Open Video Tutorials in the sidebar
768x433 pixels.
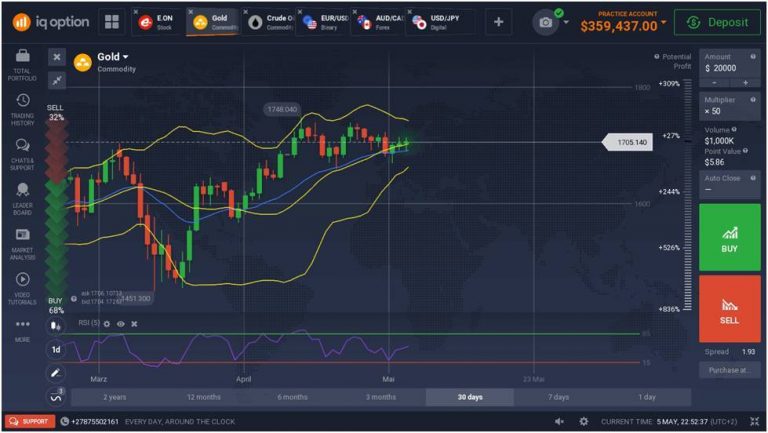pos(22,285)
